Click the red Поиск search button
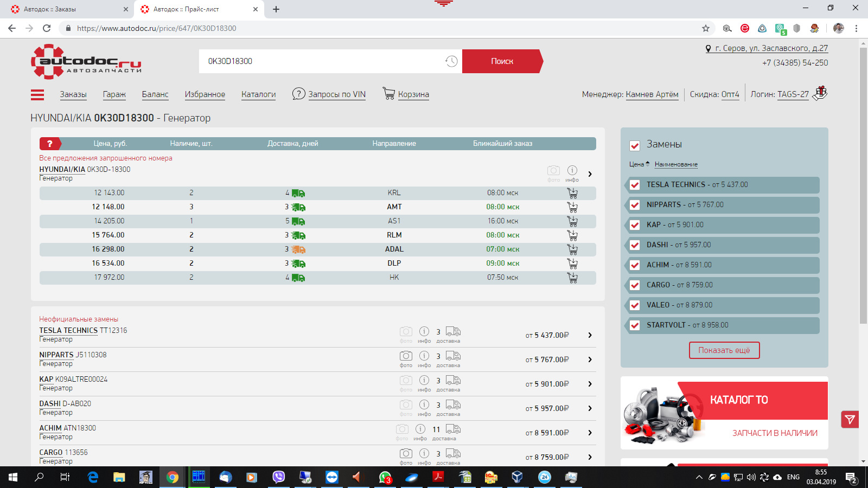The image size is (868, 488). (x=502, y=61)
